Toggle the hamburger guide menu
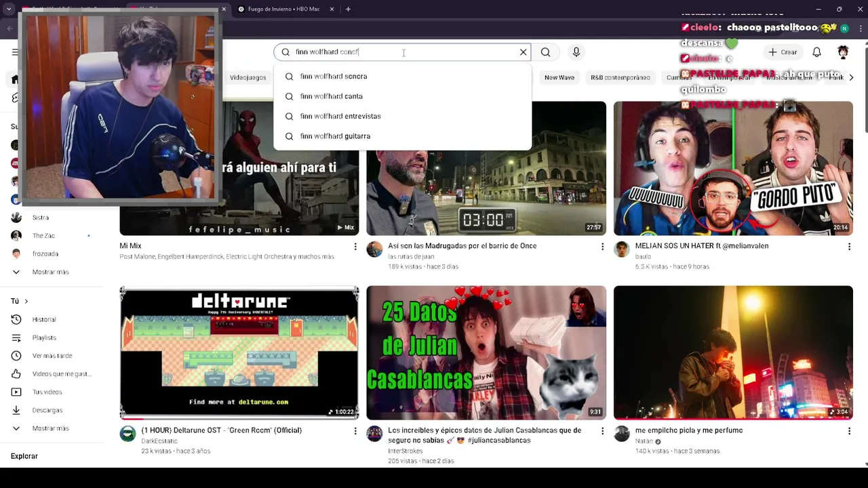The image size is (868, 488). click(x=15, y=52)
